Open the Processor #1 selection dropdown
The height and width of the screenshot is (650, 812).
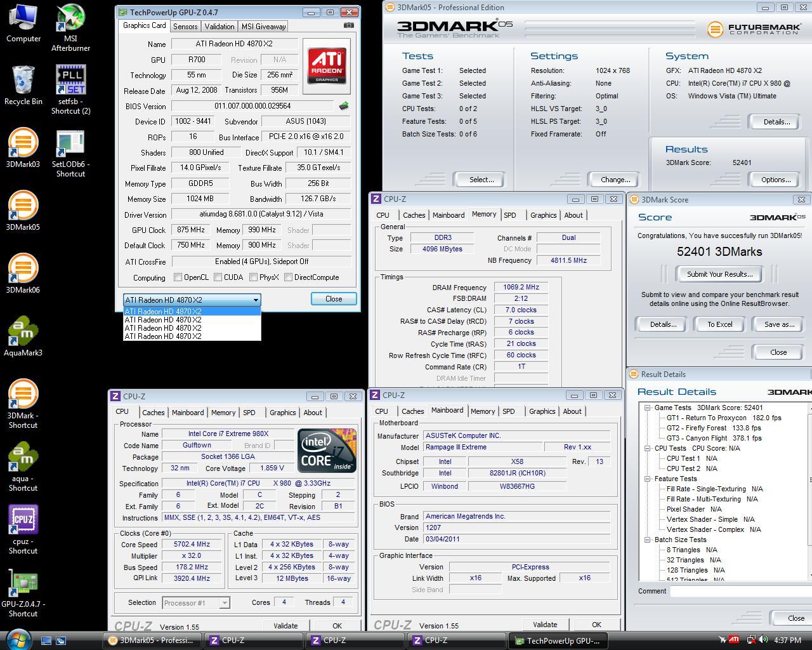(x=195, y=602)
